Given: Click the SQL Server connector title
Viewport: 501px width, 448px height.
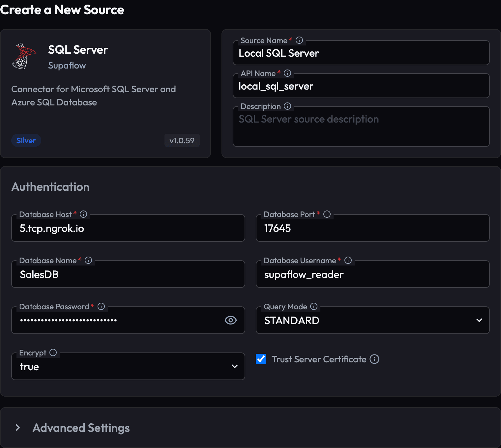Looking at the screenshot, I should [78, 50].
